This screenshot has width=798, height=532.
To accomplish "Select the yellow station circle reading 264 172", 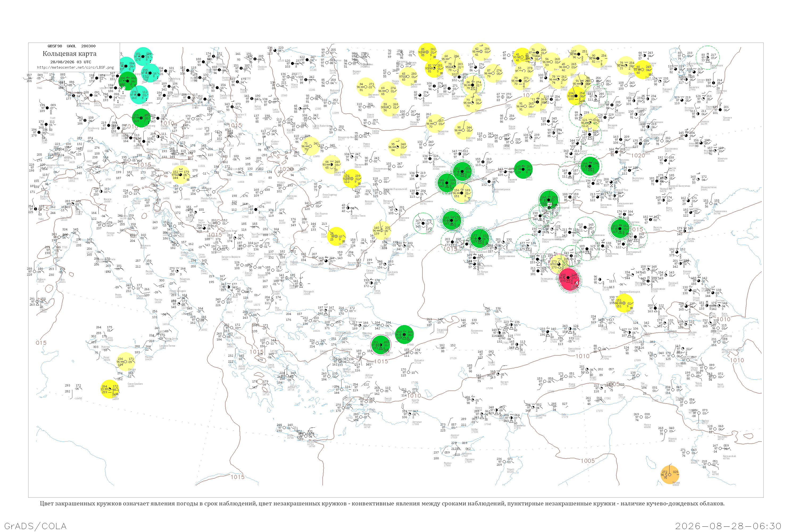I will click(x=110, y=389).
